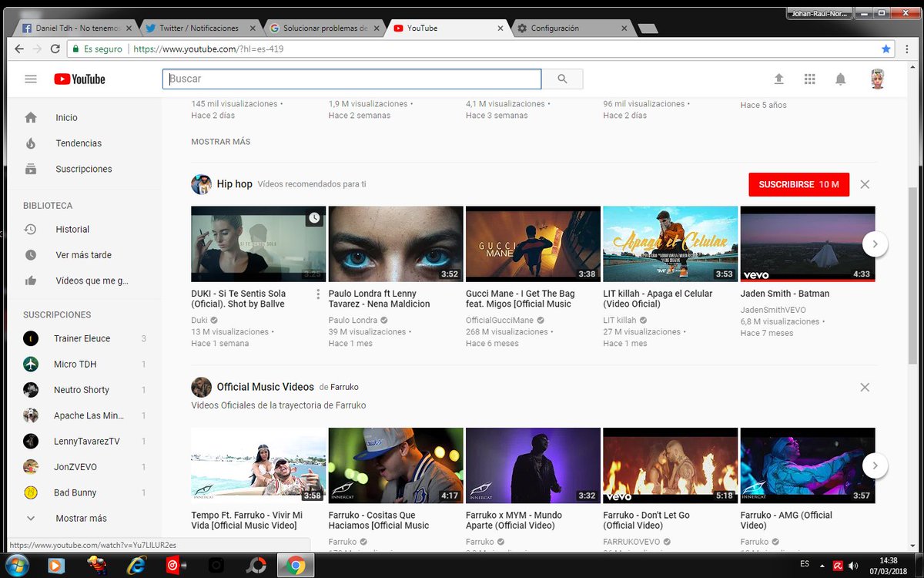Open LIT killah channel link
Viewport: 924px width, 578px height.
point(620,320)
